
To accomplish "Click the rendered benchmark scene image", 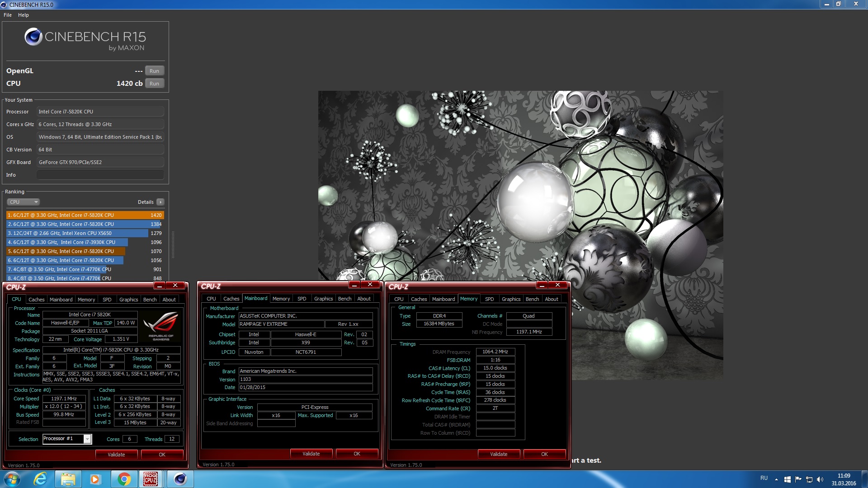I will (520, 235).
